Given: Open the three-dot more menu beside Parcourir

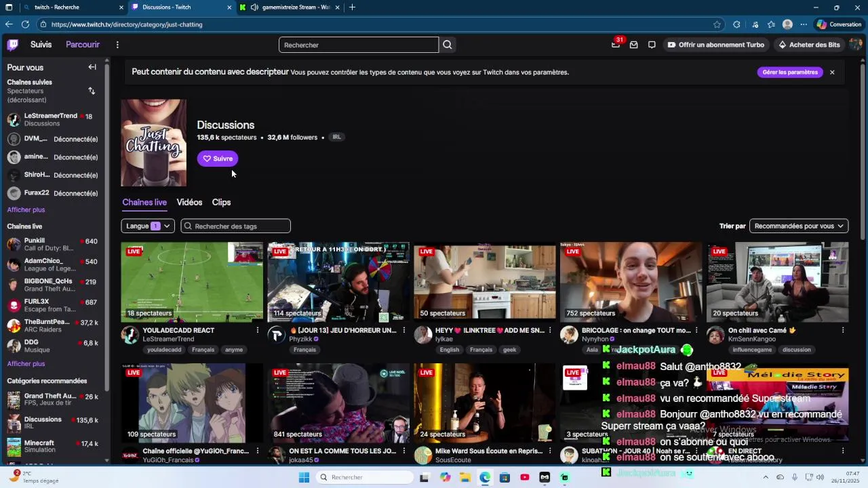Looking at the screenshot, I should tap(117, 45).
